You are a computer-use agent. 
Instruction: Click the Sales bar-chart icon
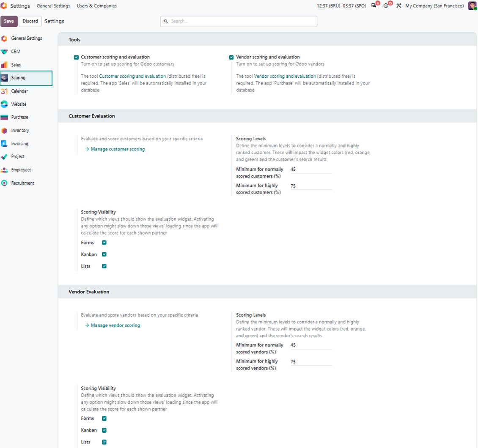click(4, 65)
